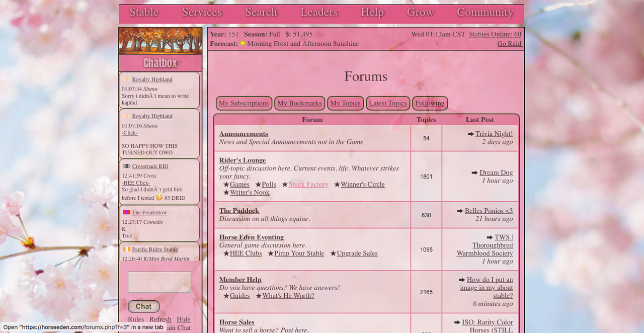The image size is (644, 333).
Task: Open the Upgrade Sales subforum
Action: point(357,254)
